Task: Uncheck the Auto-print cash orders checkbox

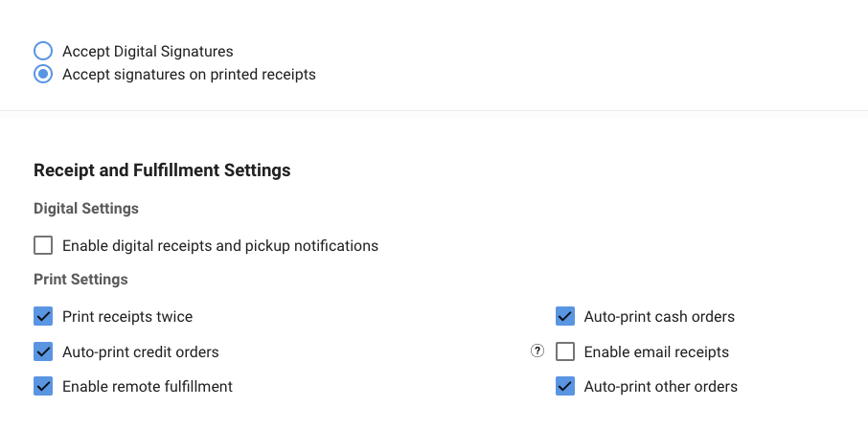Action: click(565, 317)
